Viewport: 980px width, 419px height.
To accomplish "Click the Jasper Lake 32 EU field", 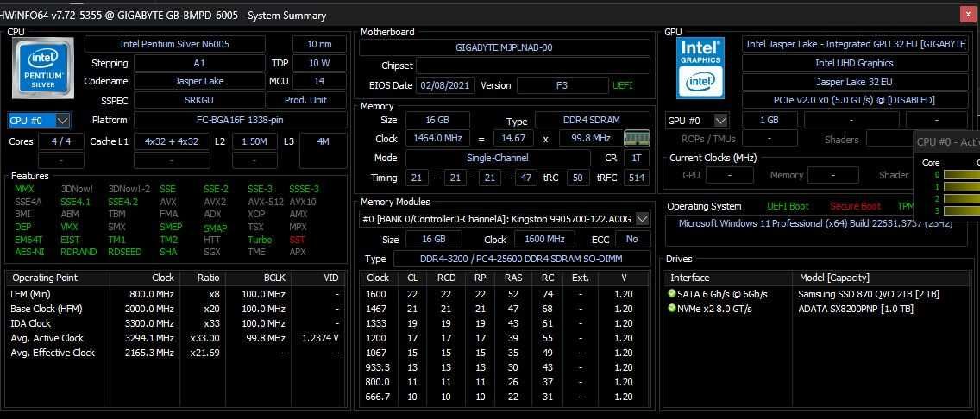I will pos(854,82).
